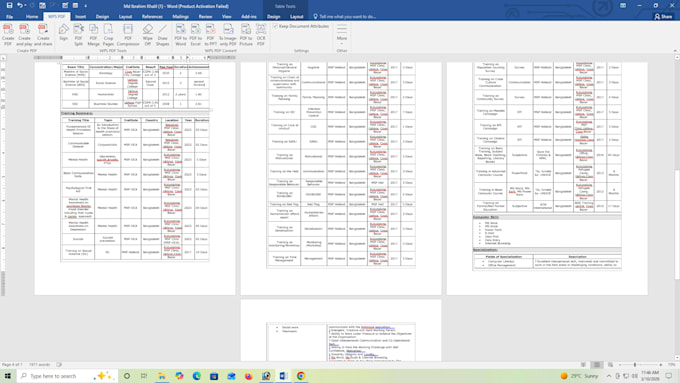The image size is (680, 383).
Task: Zoom in with plus button
Action: (x=661, y=365)
